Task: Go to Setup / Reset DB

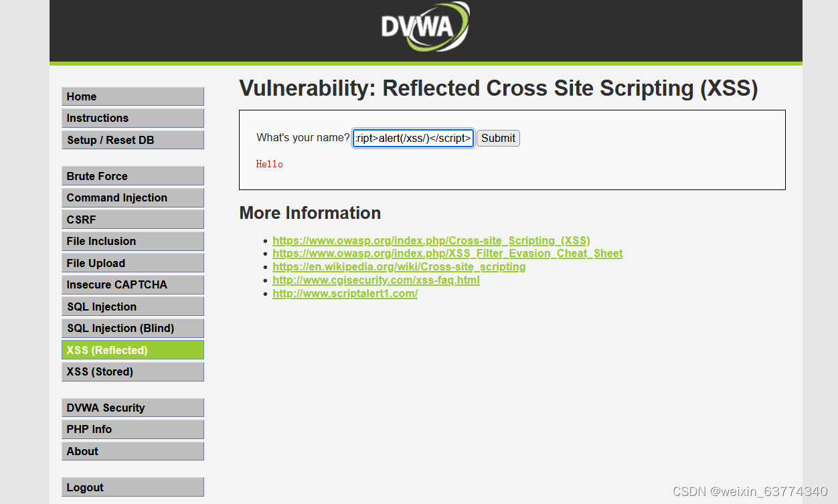Action: (133, 139)
